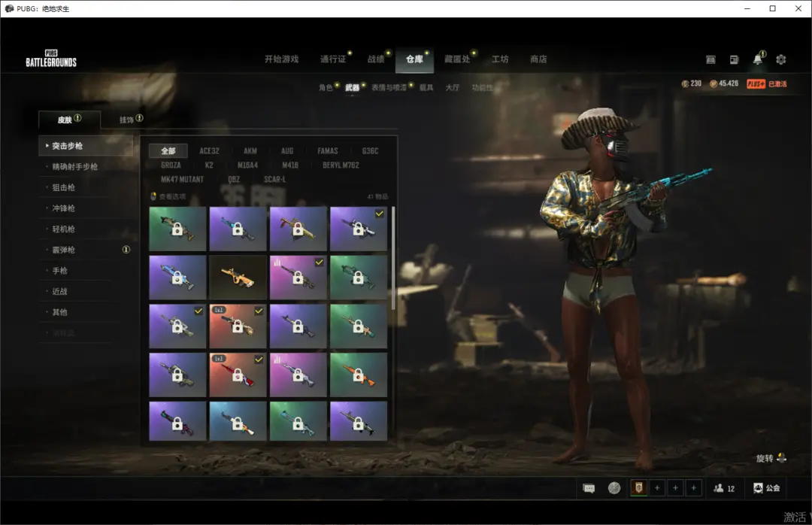Screen dimensions: 812x525
Task: Select the 其他 category
Action: coord(60,312)
